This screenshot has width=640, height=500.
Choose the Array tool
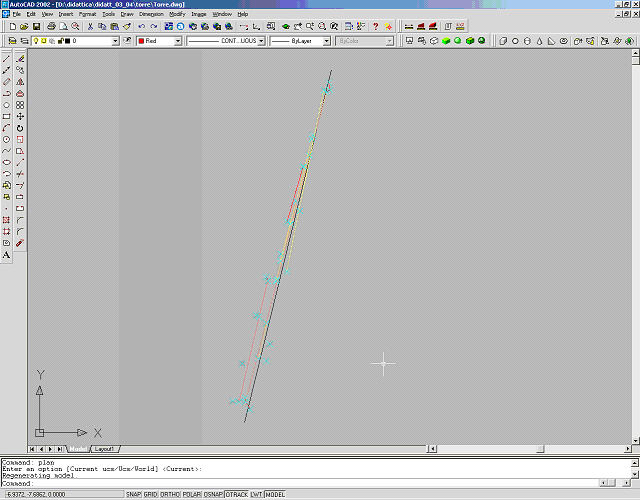(20, 105)
